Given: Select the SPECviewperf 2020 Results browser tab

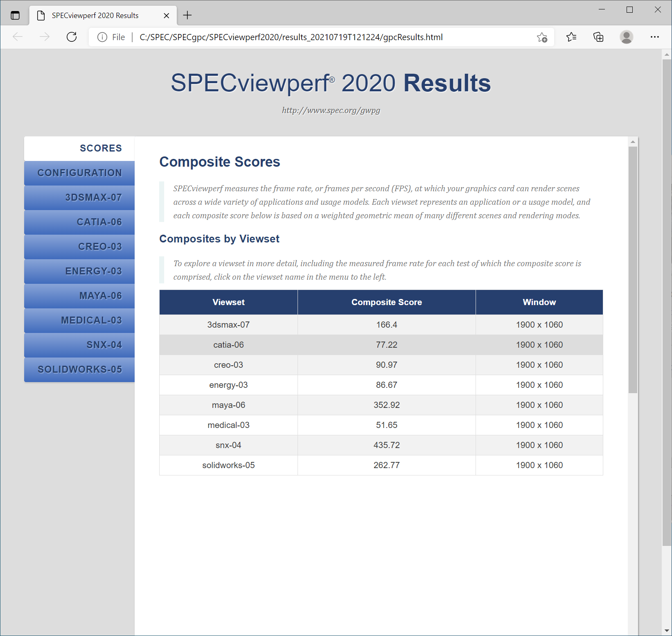Looking at the screenshot, I should click(x=103, y=16).
